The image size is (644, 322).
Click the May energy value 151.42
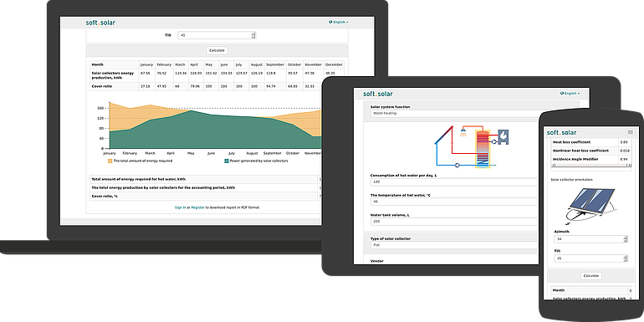[x=211, y=73]
